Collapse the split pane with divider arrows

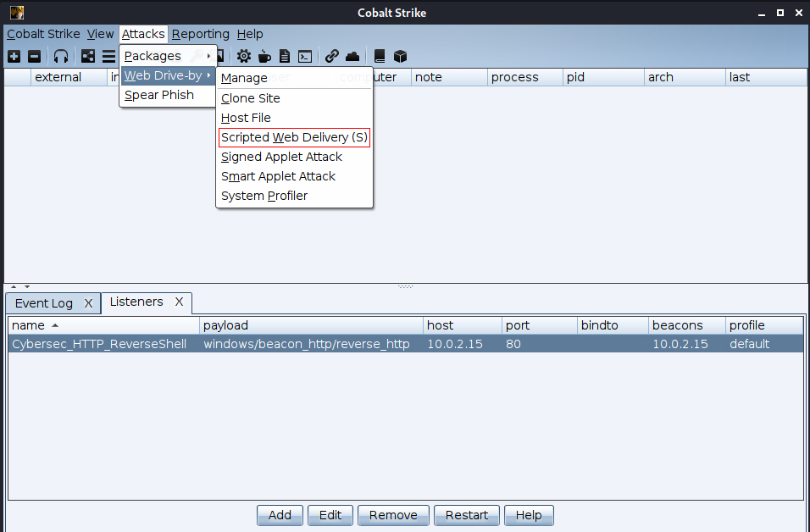14,287
